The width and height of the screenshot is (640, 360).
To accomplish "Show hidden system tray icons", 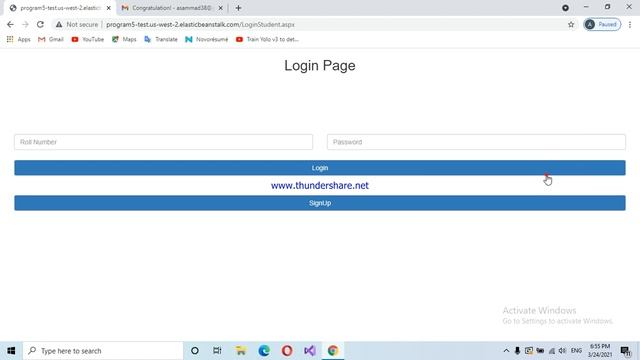I will tap(506, 351).
